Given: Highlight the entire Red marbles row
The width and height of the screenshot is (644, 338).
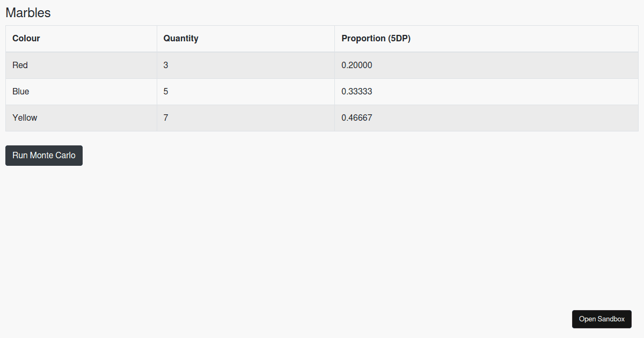Looking at the screenshot, I should (483, 65).
